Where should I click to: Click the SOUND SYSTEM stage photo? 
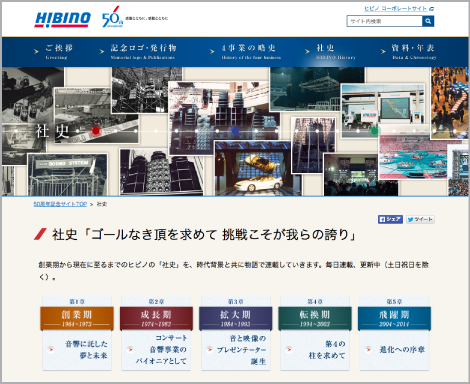pyautogui.click(x=67, y=175)
